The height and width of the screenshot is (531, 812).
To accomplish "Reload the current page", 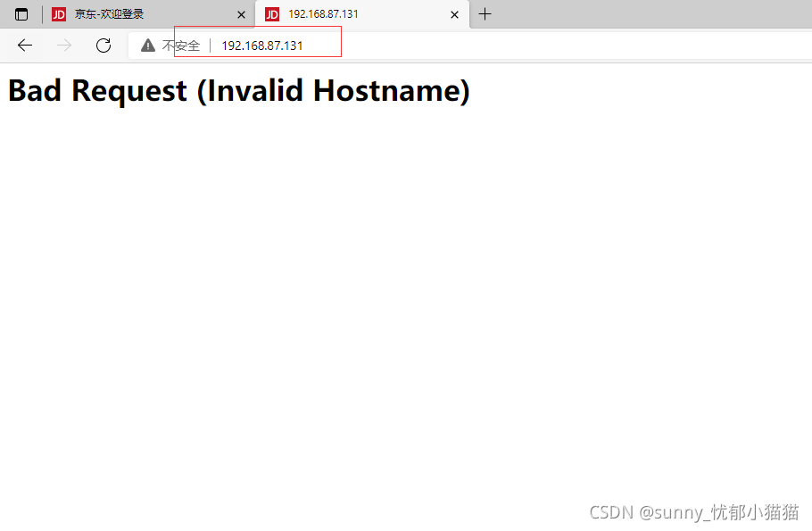I will (x=104, y=46).
